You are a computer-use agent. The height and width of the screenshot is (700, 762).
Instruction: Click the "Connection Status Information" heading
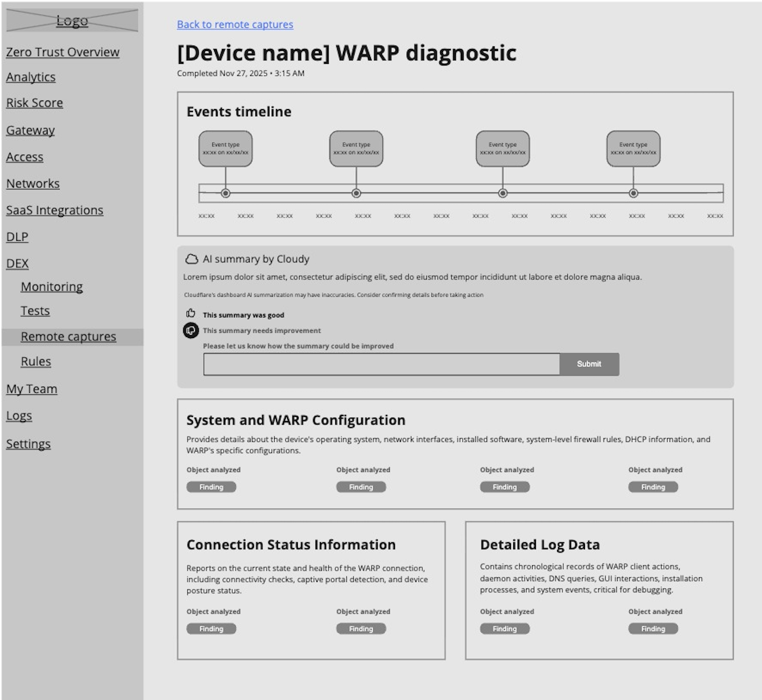(x=291, y=545)
